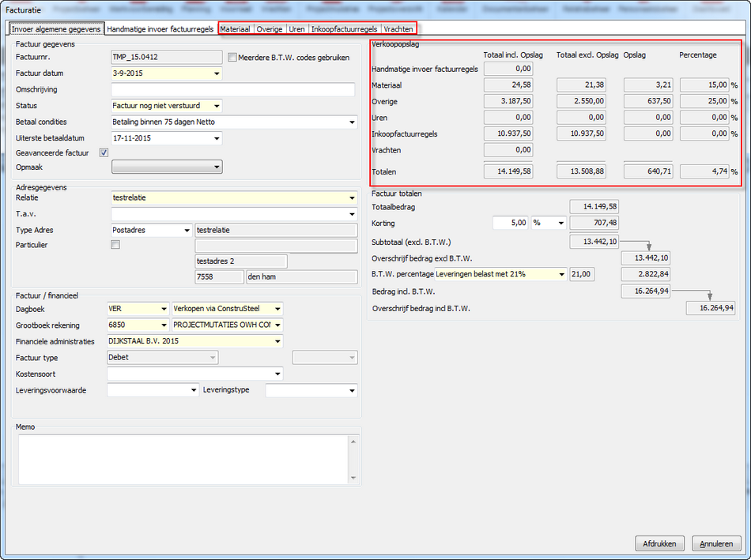Click the Bedrag incl. B.T.W. value
This screenshot has width=751, height=560.
(x=646, y=291)
